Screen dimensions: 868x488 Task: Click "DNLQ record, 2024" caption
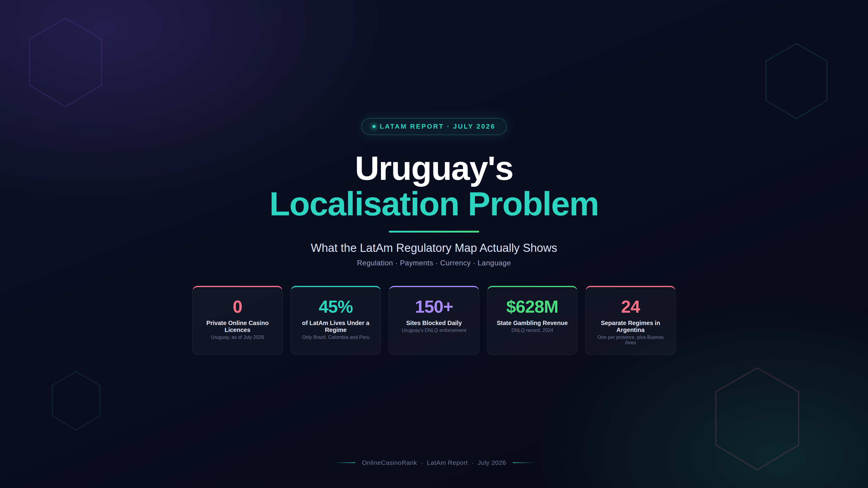tap(532, 330)
